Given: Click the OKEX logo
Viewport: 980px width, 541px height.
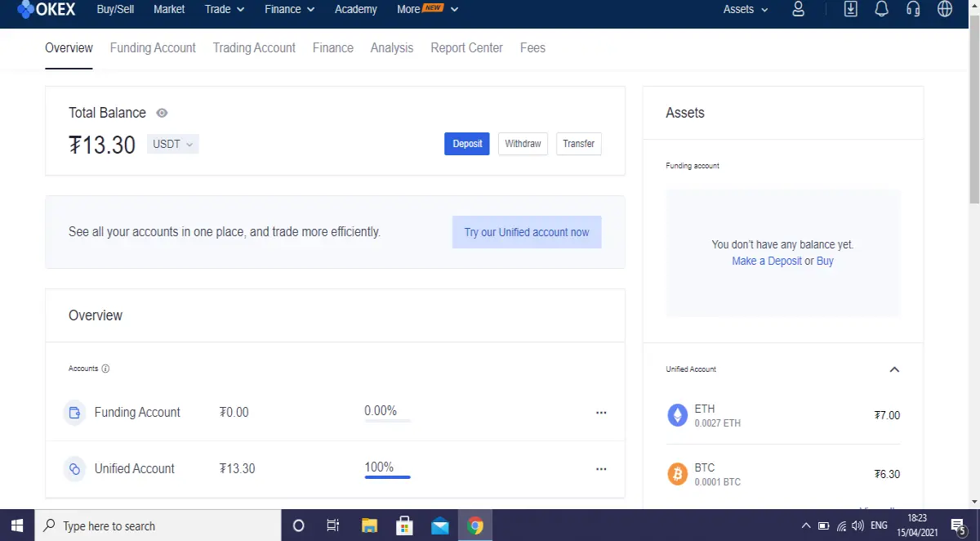Looking at the screenshot, I should pyautogui.click(x=47, y=10).
